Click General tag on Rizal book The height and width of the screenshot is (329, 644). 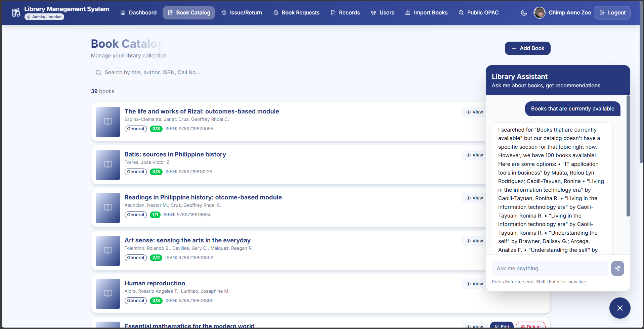point(136,129)
